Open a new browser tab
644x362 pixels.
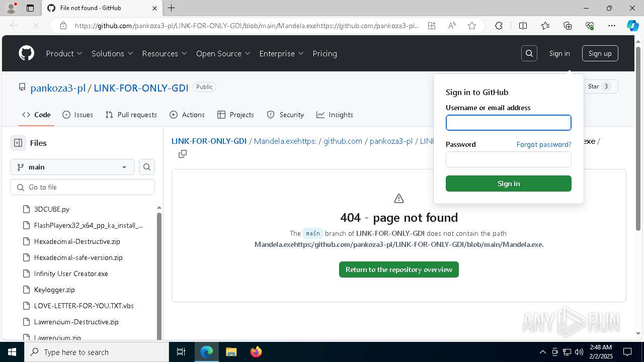tap(171, 8)
